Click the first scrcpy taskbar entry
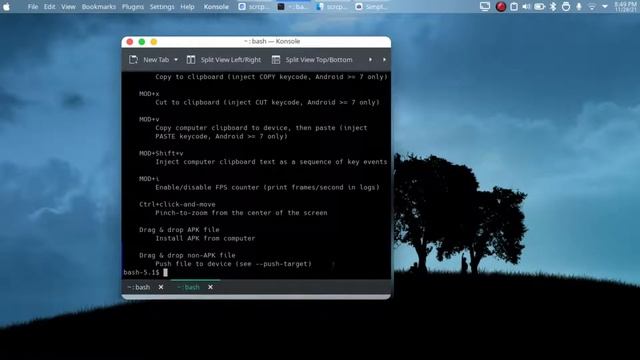This screenshot has width=640, height=360. [253, 7]
